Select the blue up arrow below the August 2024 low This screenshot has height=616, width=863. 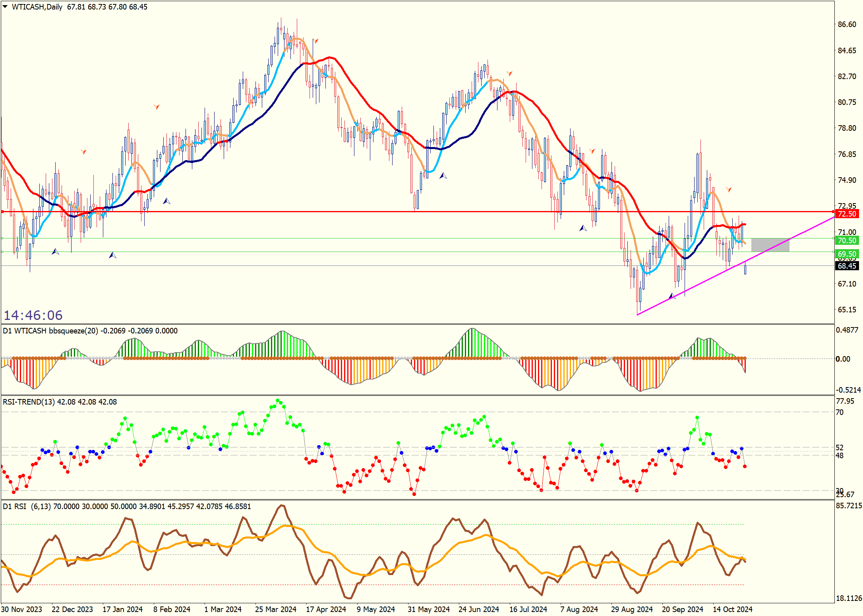point(583,228)
